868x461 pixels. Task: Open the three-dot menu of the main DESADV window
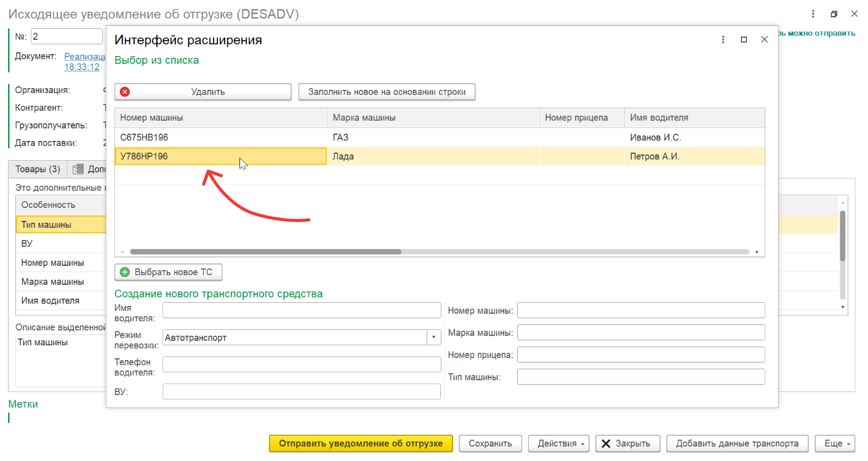pyautogui.click(x=813, y=14)
